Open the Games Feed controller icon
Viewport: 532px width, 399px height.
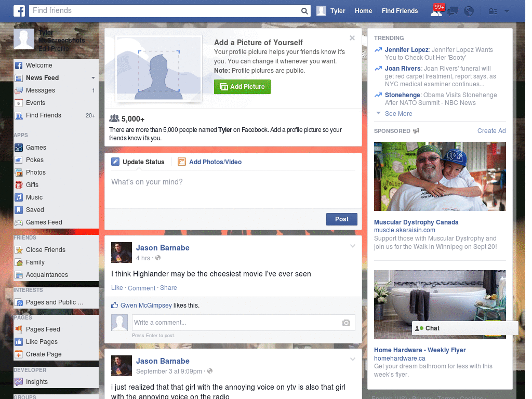point(19,222)
